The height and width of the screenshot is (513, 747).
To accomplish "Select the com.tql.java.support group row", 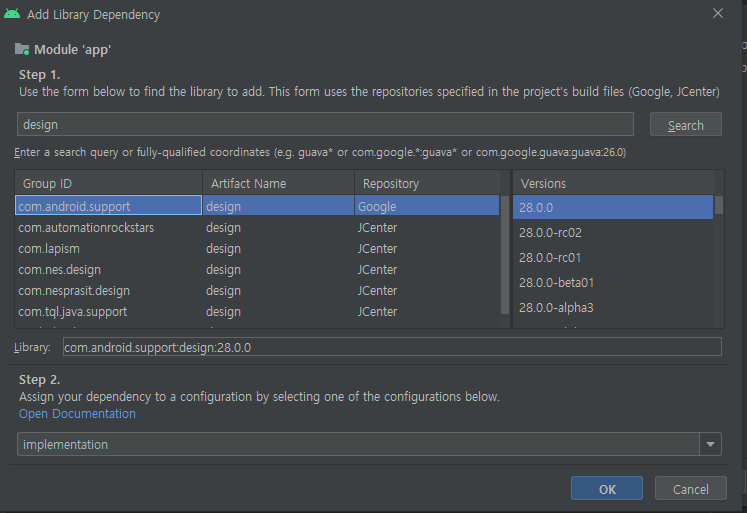I will 257,312.
